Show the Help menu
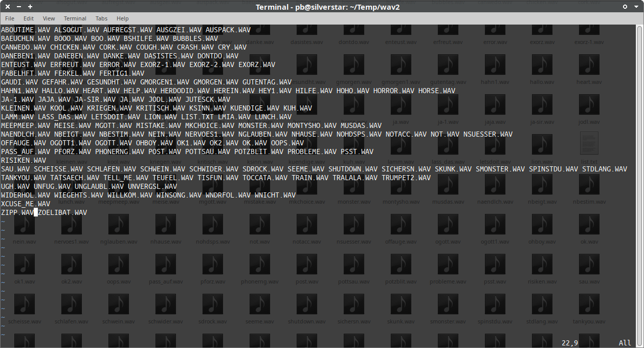Screen dimensions: 644x348 click(123, 18)
